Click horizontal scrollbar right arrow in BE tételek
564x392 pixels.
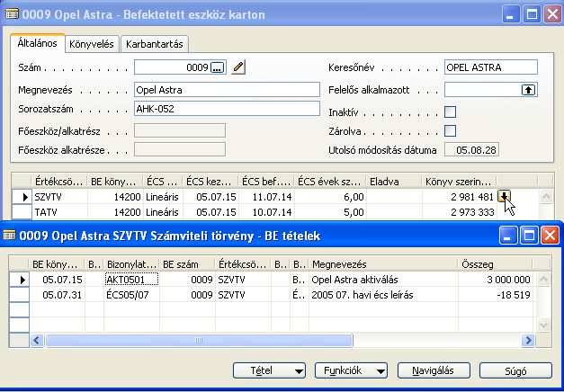pos(528,340)
